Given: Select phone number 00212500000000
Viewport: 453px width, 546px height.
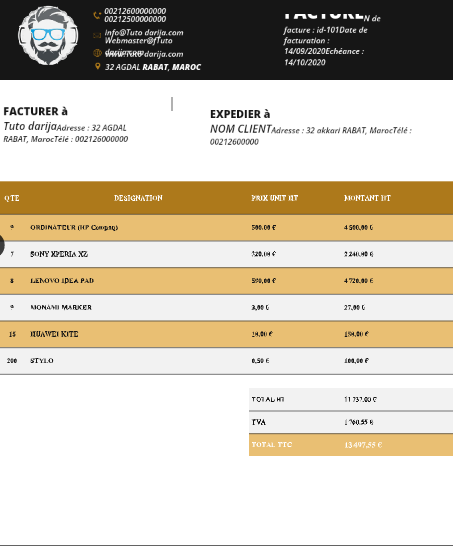Looking at the screenshot, I should (135, 19).
